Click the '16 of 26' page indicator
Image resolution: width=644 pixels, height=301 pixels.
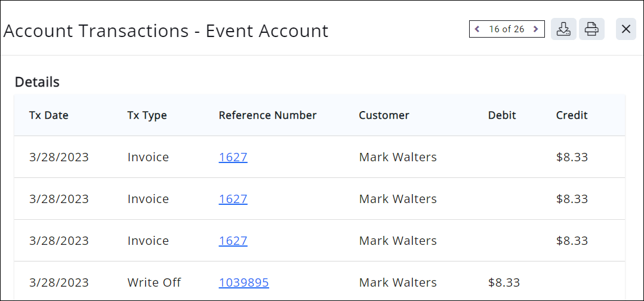(x=506, y=29)
